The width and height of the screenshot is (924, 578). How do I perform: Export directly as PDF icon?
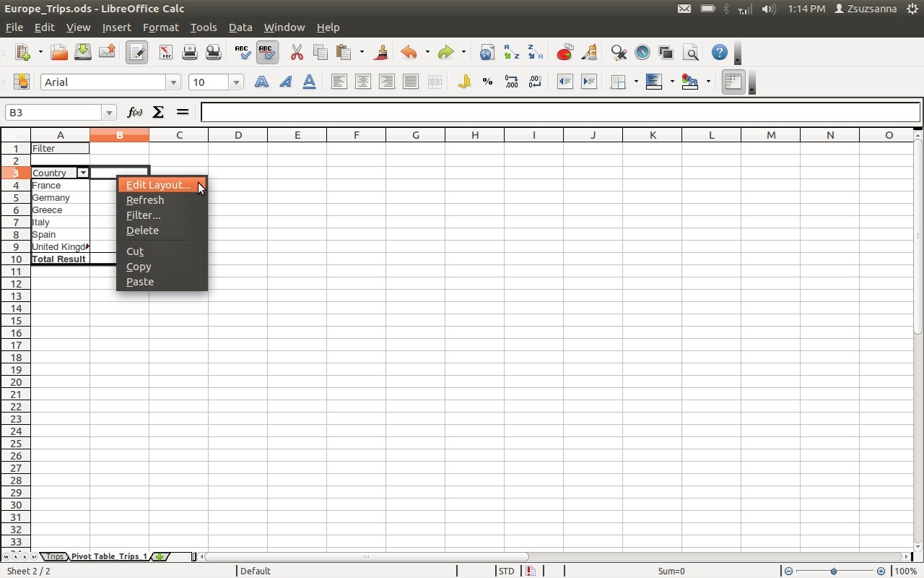(x=166, y=53)
